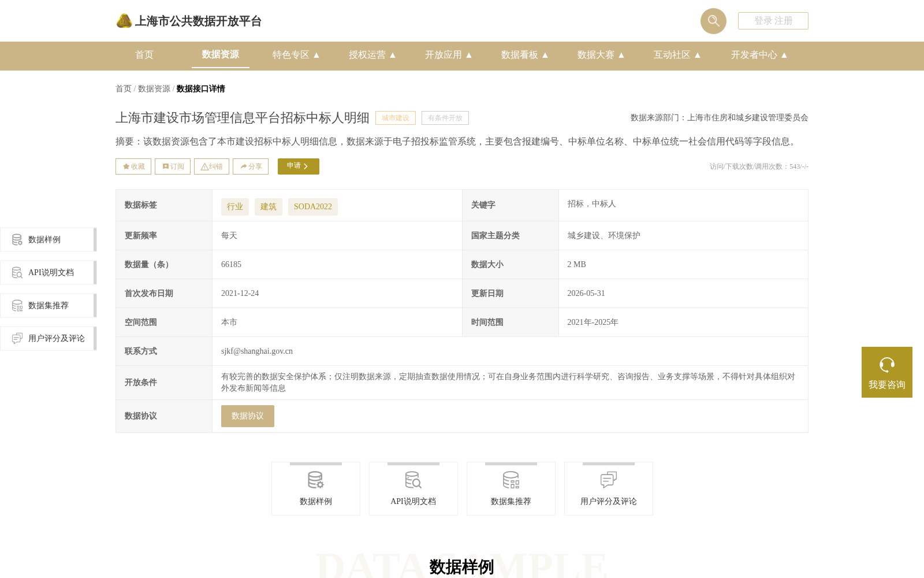
Task: Click the 首页 breadcrumb link
Action: click(124, 88)
